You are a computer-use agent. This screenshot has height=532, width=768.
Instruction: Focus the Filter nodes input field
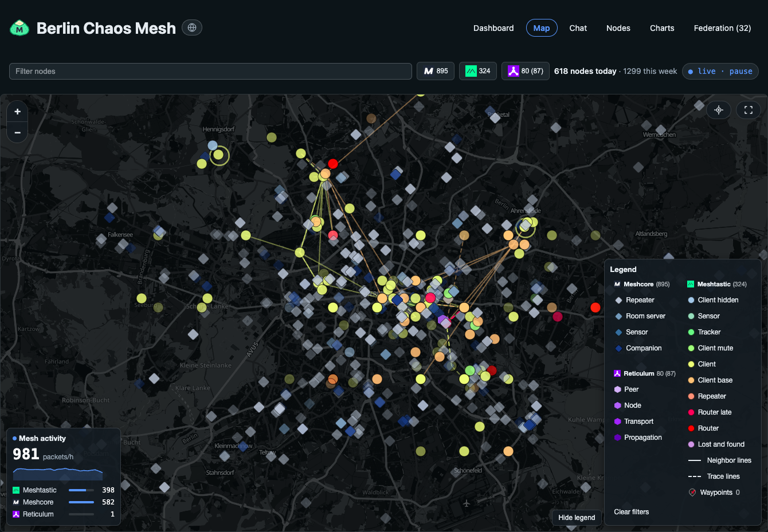click(210, 71)
